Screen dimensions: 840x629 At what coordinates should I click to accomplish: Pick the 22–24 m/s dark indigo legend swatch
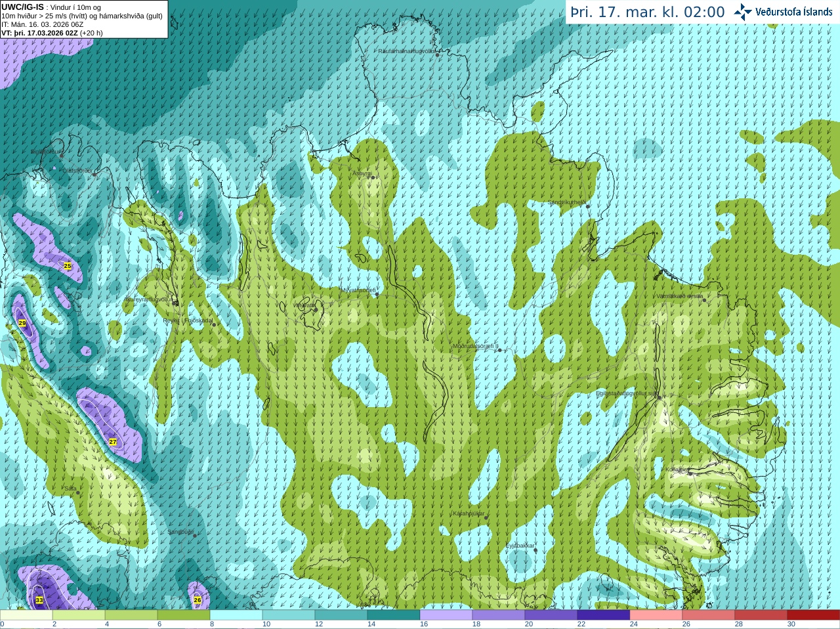point(604,615)
